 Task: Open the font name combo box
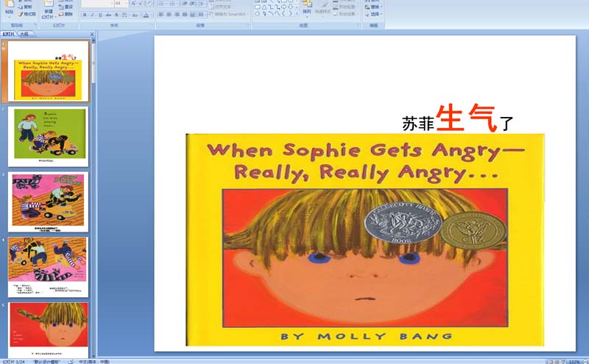[x=97, y=4]
